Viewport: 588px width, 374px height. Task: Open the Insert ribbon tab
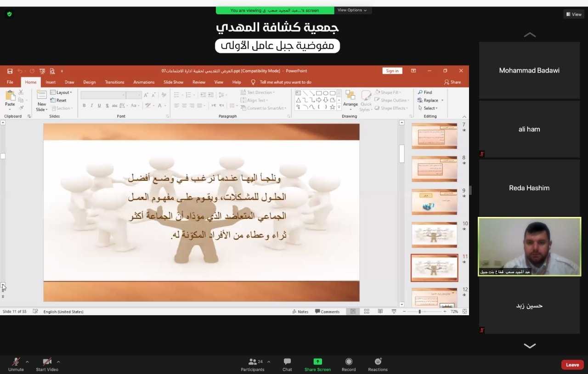[51, 82]
